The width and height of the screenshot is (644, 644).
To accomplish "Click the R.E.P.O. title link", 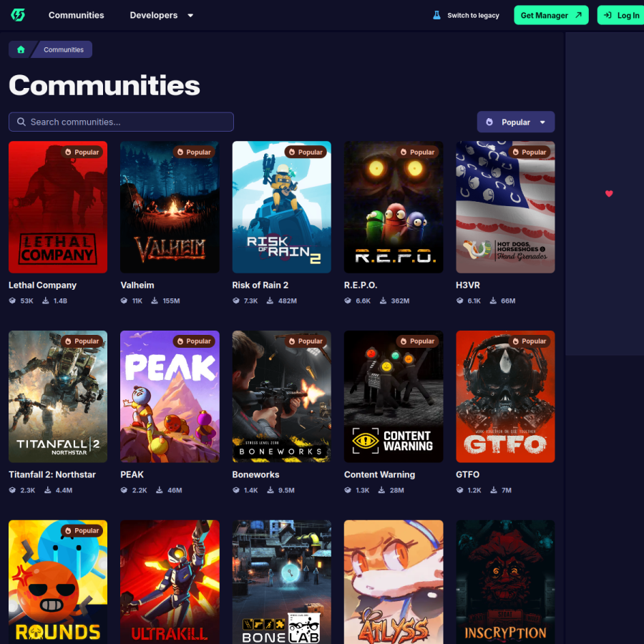I will 361,285.
